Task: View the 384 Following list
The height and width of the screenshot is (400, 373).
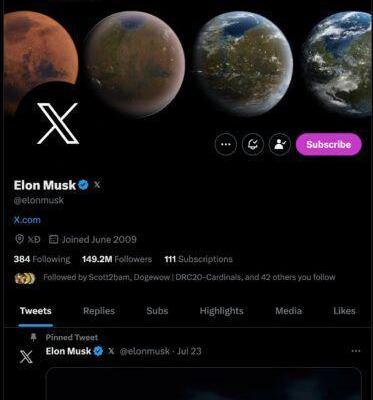Action: (42, 259)
